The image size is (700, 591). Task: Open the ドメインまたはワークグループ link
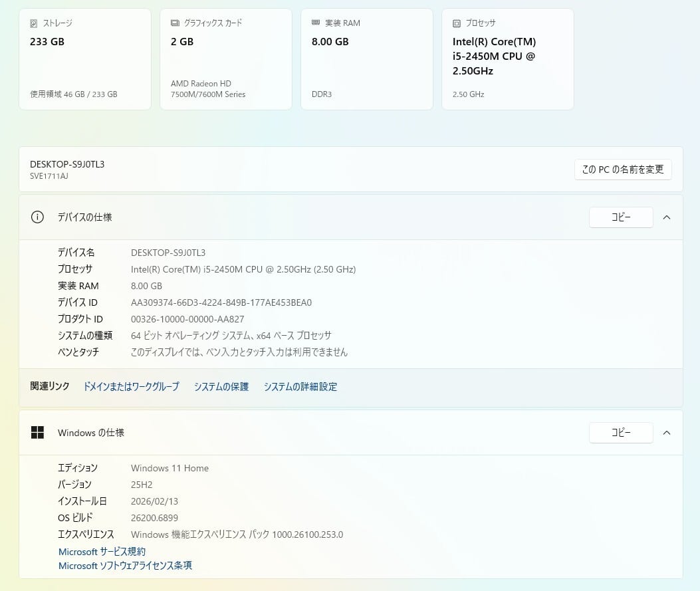(131, 387)
